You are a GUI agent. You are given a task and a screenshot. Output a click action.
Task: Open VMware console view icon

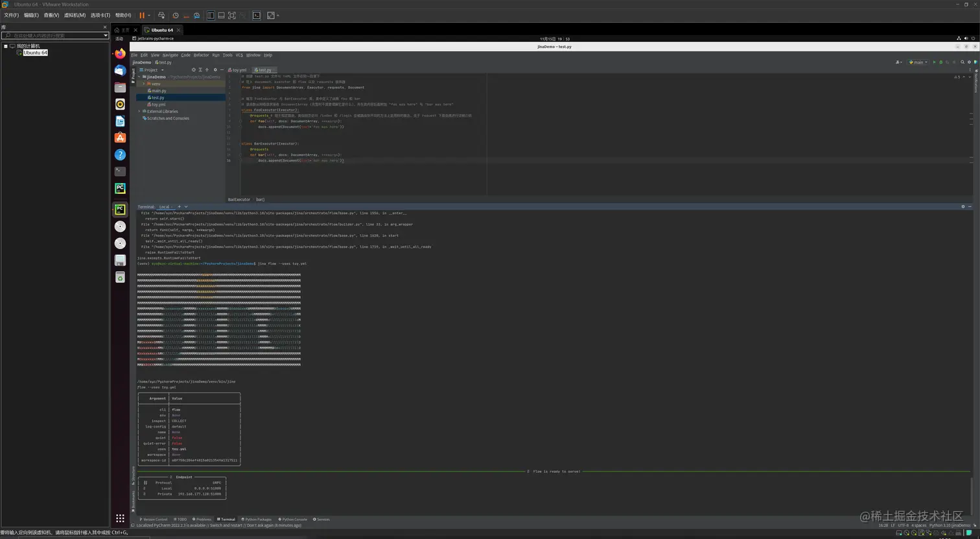click(x=257, y=16)
